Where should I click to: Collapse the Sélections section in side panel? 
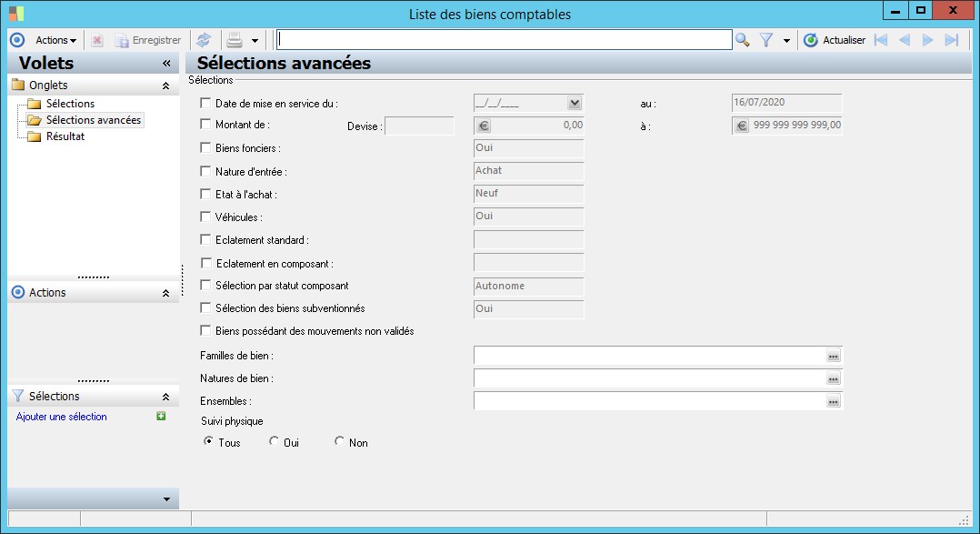click(x=165, y=397)
